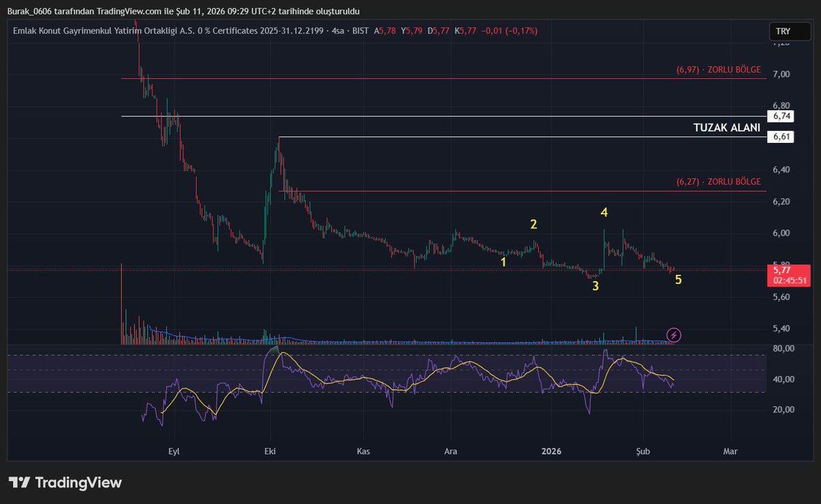Click the purple lightning bolt icon
The width and height of the screenshot is (821, 504).
click(674, 334)
